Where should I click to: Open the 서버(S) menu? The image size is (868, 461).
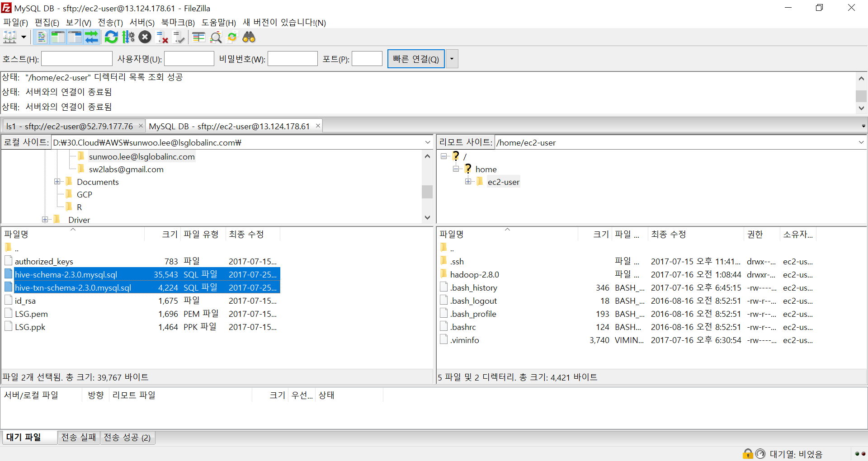(x=142, y=23)
